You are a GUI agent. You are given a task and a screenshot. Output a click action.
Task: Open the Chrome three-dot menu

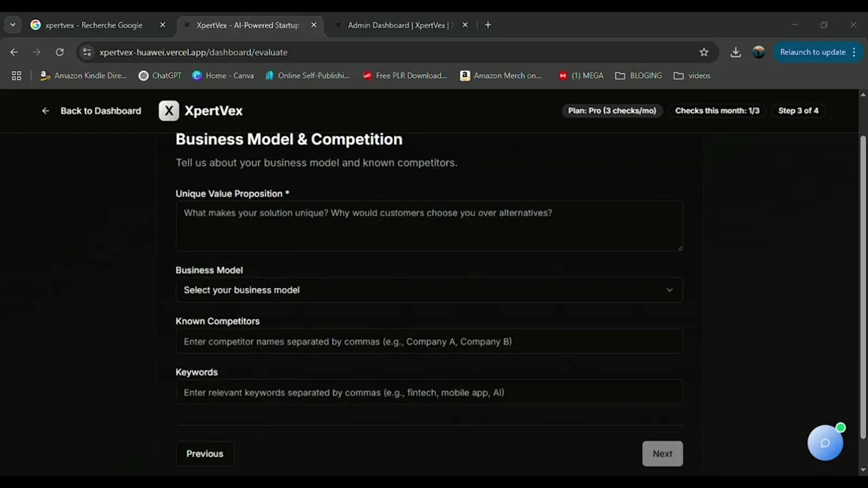[854, 52]
